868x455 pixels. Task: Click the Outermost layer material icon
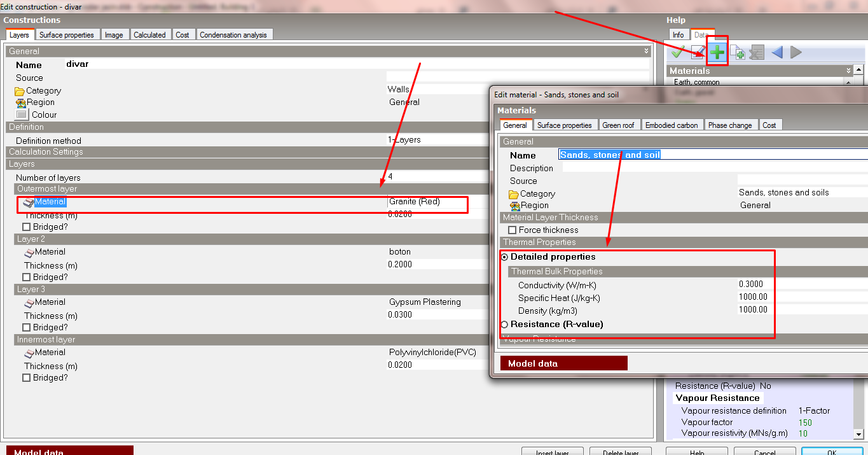[x=29, y=202]
